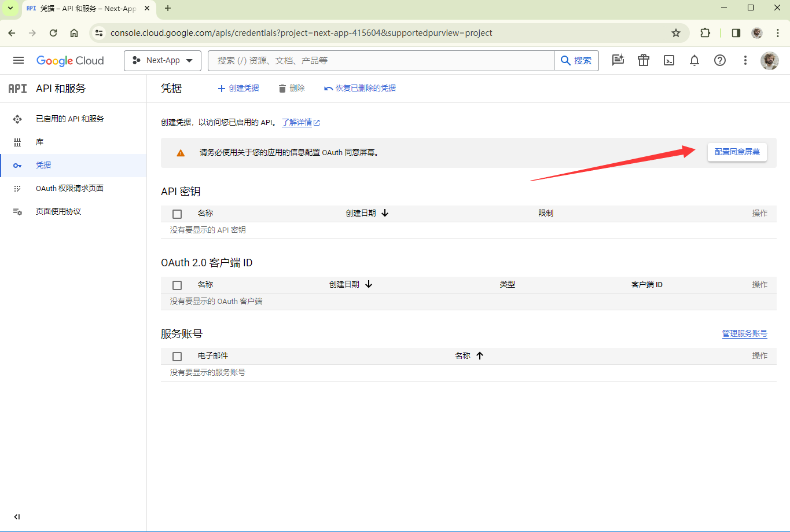Open the free trial gift icon
Screen dimensions: 790x532
tap(644, 60)
